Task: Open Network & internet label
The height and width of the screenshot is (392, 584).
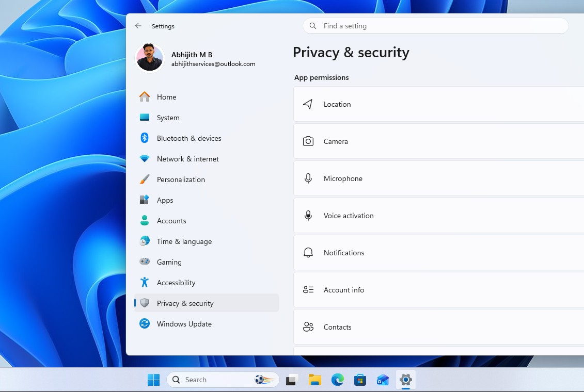Action: [188, 159]
